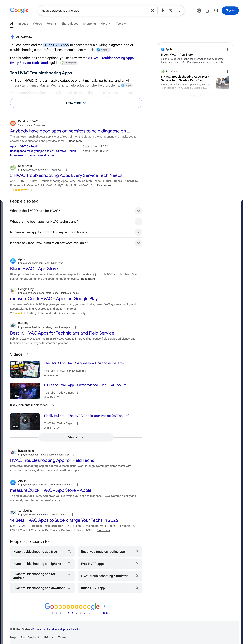Search 'Free HVAC apps' suggestion

click(x=110, y=564)
